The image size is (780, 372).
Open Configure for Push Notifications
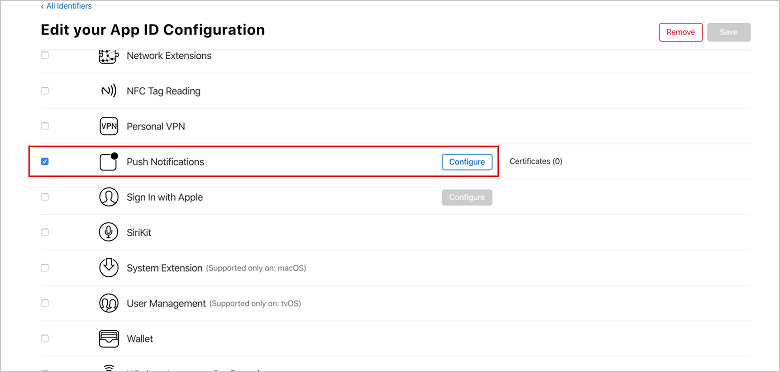tap(467, 162)
